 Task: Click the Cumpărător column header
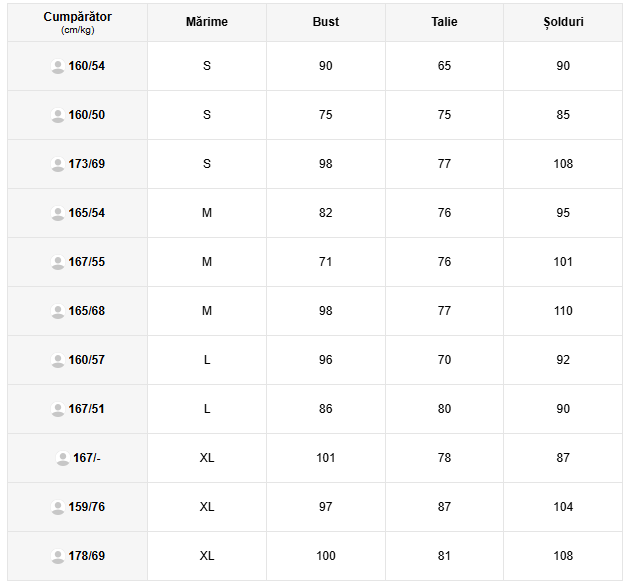pyautogui.click(x=77, y=22)
